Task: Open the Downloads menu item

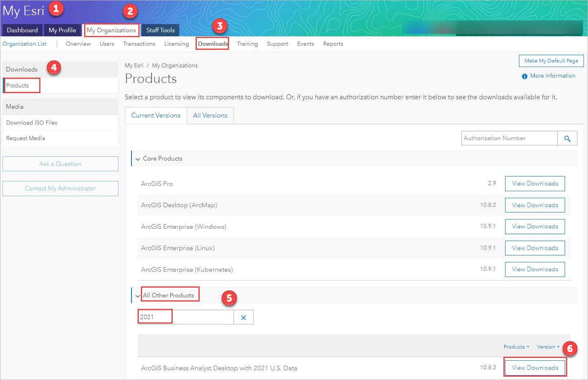Action: [213, 44]
